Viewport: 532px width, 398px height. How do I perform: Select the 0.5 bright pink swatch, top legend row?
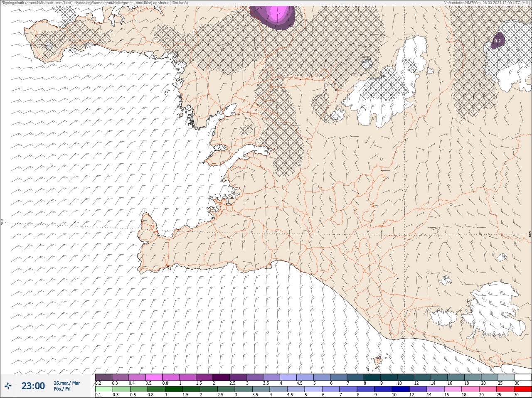pyautogui.click(x=154, y=377)
